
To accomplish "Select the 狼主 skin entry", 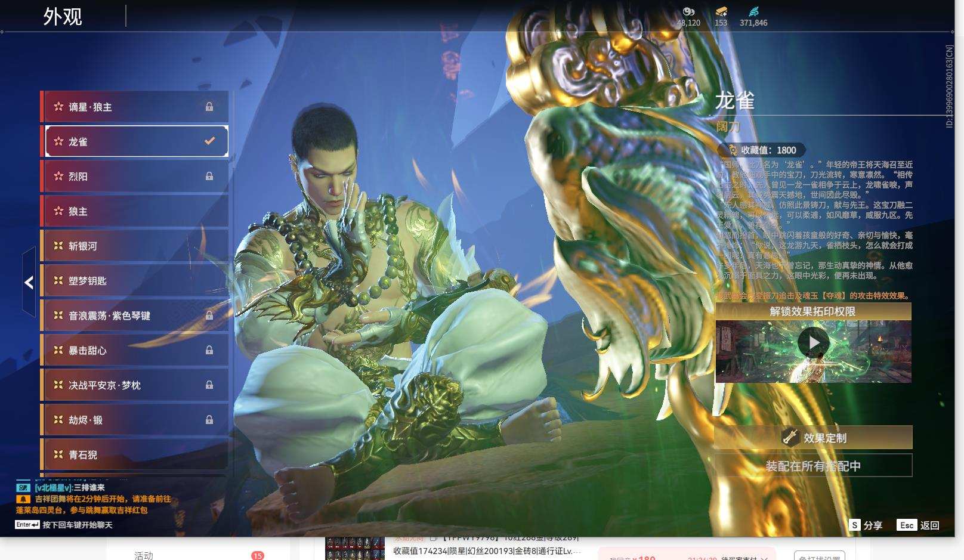I will [x=135, y=211].
